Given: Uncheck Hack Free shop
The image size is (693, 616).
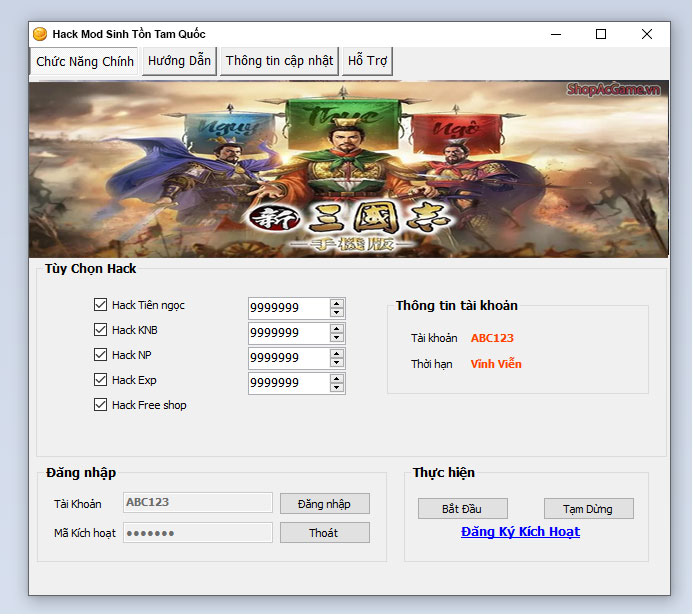Looking at the screenshot, I should 100,405.
